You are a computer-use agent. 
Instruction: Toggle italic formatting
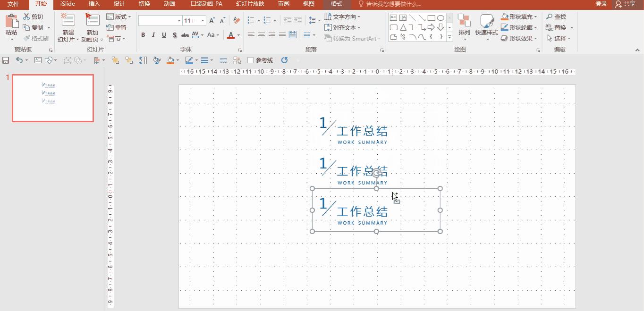point(153,35)
